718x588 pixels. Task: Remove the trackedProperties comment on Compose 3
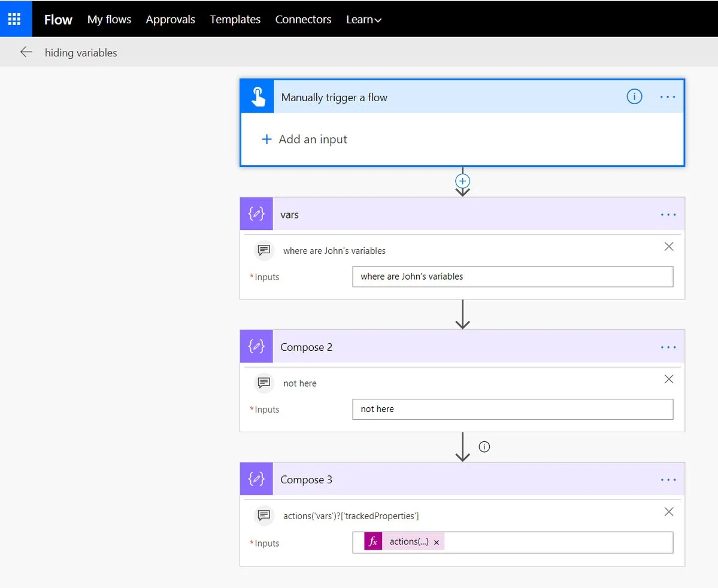669,512
